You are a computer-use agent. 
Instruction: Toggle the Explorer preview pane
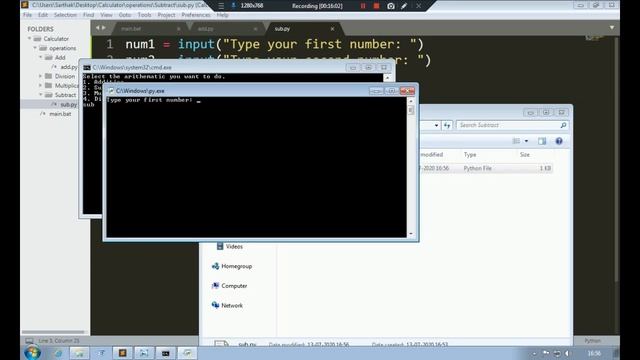542,141
